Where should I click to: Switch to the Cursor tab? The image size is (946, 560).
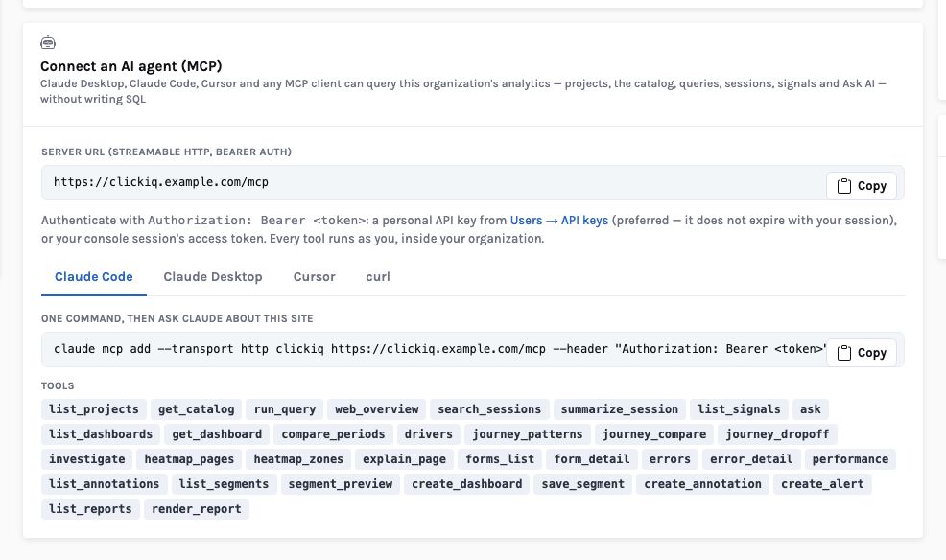pos(315,277)
